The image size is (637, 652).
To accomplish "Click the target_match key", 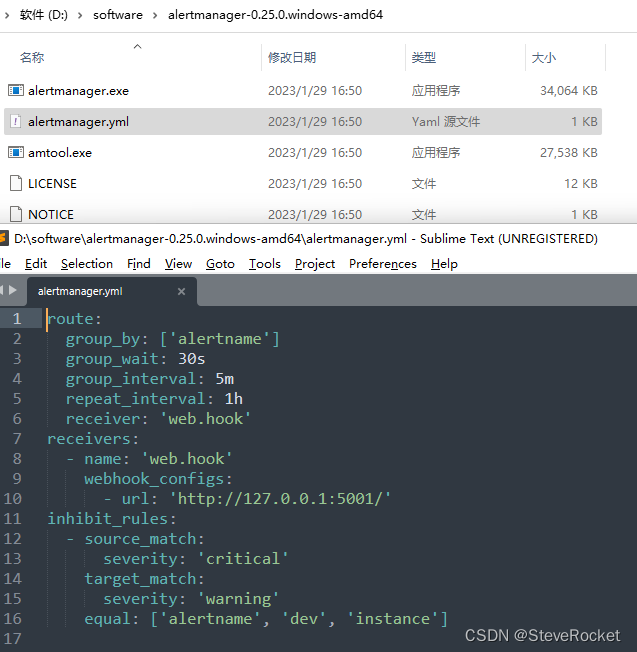I will coord(140,578).
